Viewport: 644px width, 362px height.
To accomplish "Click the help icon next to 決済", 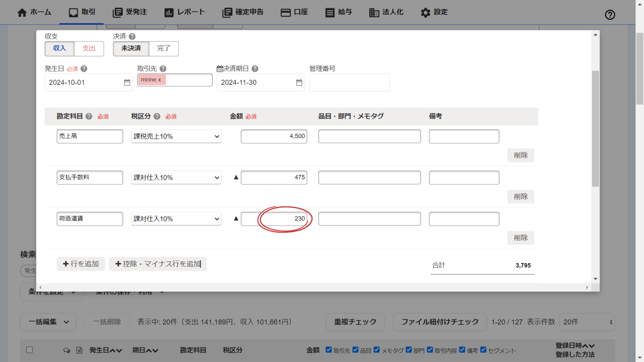I will (132, 36).
